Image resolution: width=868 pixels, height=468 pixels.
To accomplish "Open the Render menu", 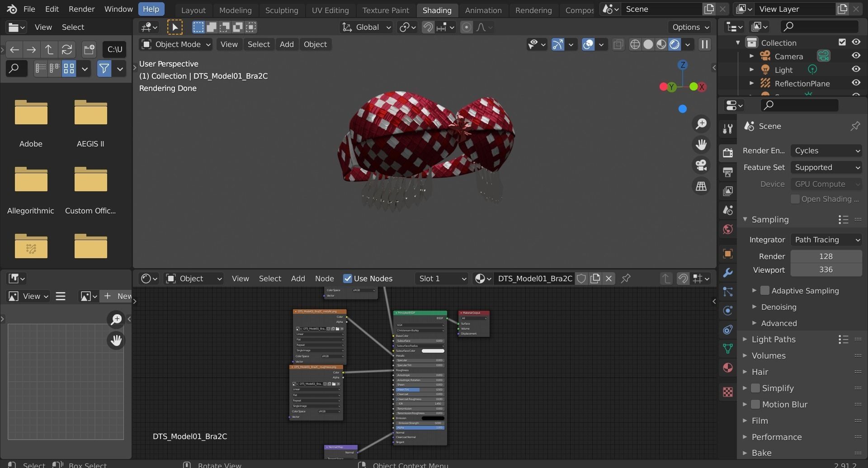I will click(x=81, y=9).
